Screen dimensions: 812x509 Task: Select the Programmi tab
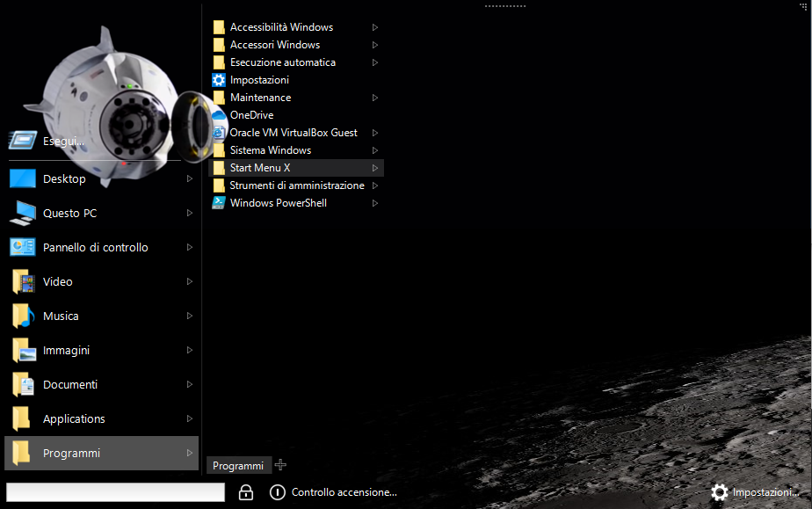pos(238,466)
